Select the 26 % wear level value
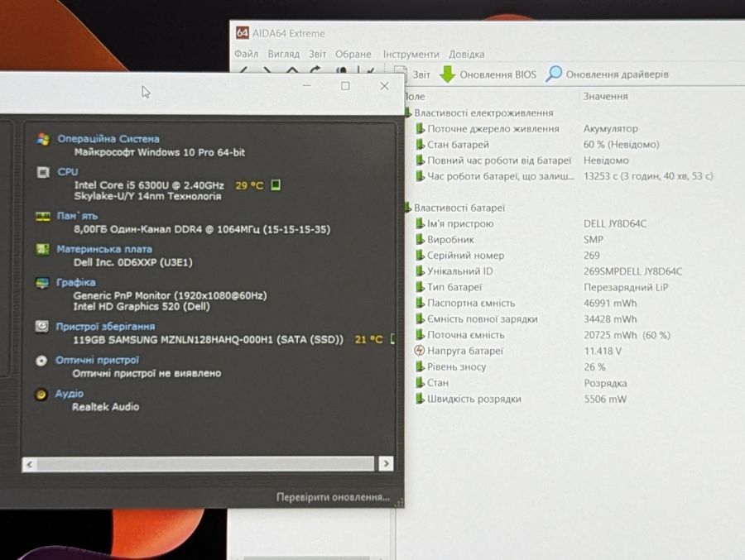The width and height of the screenshot is (745, 560). (x=594, y=366)
